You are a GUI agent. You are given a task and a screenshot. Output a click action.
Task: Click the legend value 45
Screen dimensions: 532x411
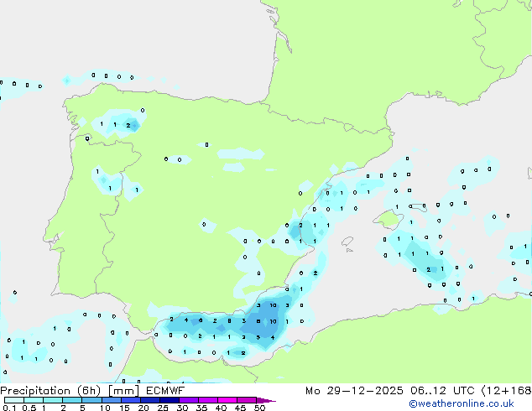coord(240,408)
